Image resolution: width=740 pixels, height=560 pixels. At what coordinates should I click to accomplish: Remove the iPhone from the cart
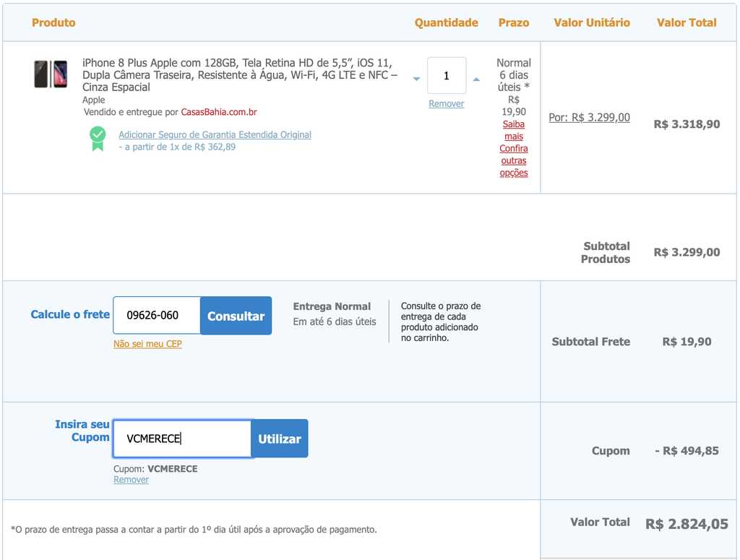tap(446, 104)
